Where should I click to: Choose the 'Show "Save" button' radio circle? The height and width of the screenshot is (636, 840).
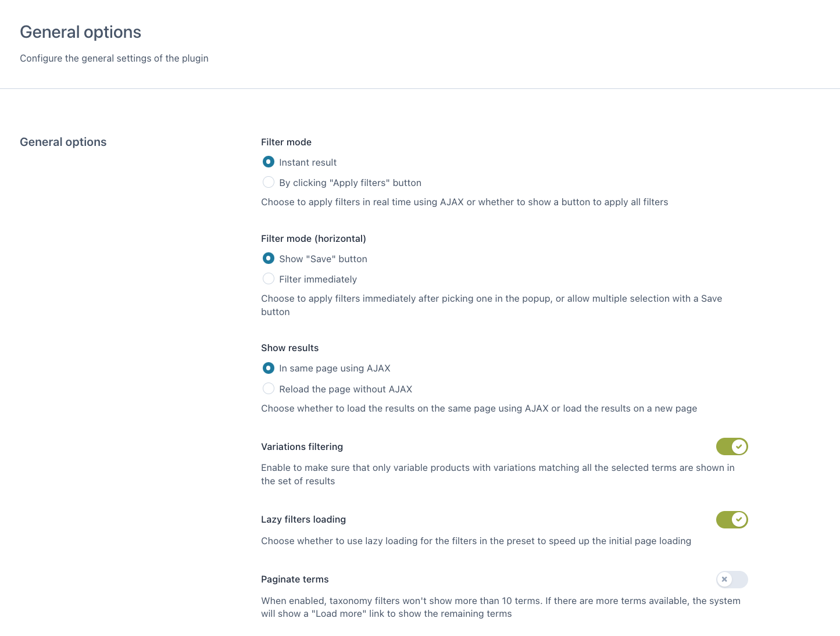(x=268, y=258)
